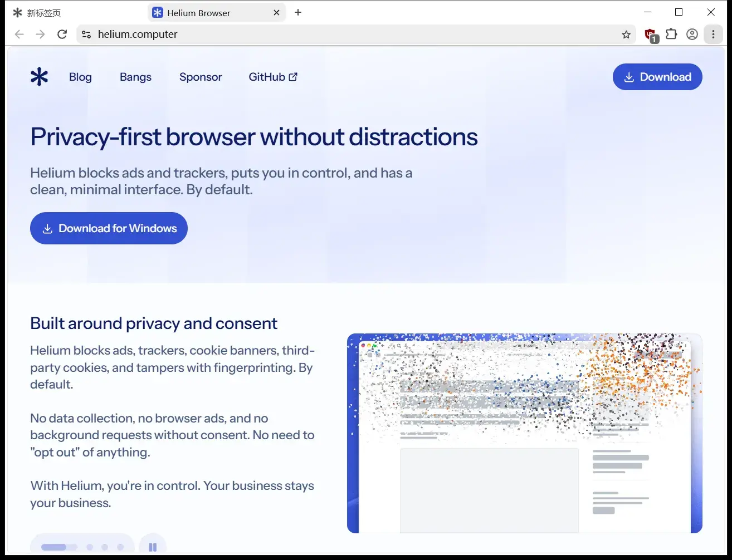
Task: Focus the address bar showing helium.computer
Action: pos(357,35)
